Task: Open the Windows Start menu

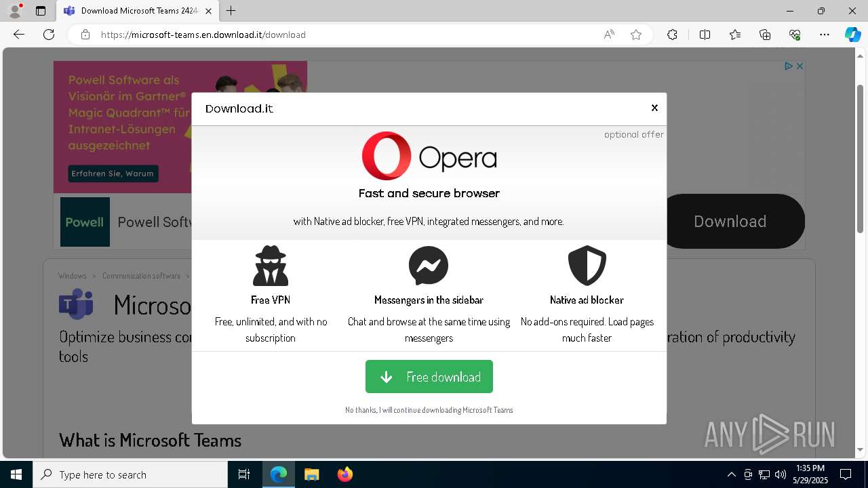Action: pyautogui.click(x=16, y=474)
